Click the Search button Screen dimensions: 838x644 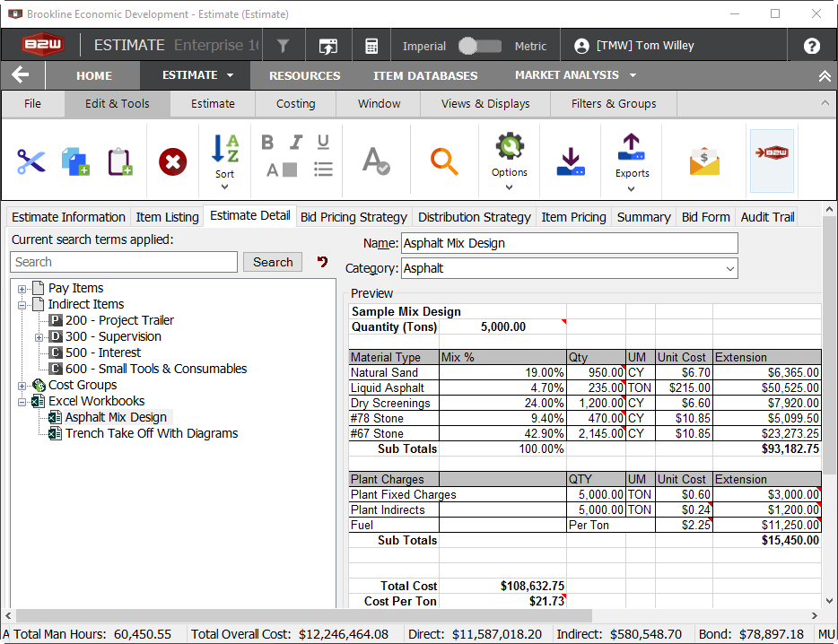tap(273, 262)
